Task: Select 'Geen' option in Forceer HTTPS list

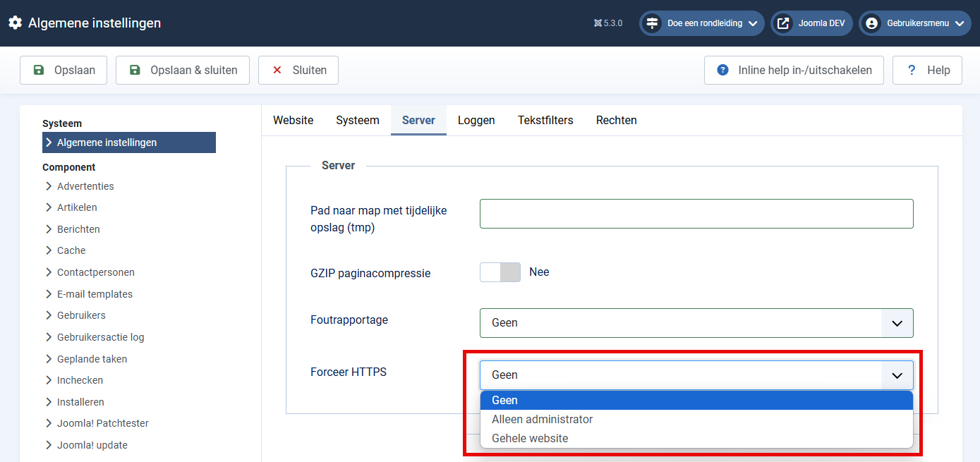Action: (x=504, y=400)
